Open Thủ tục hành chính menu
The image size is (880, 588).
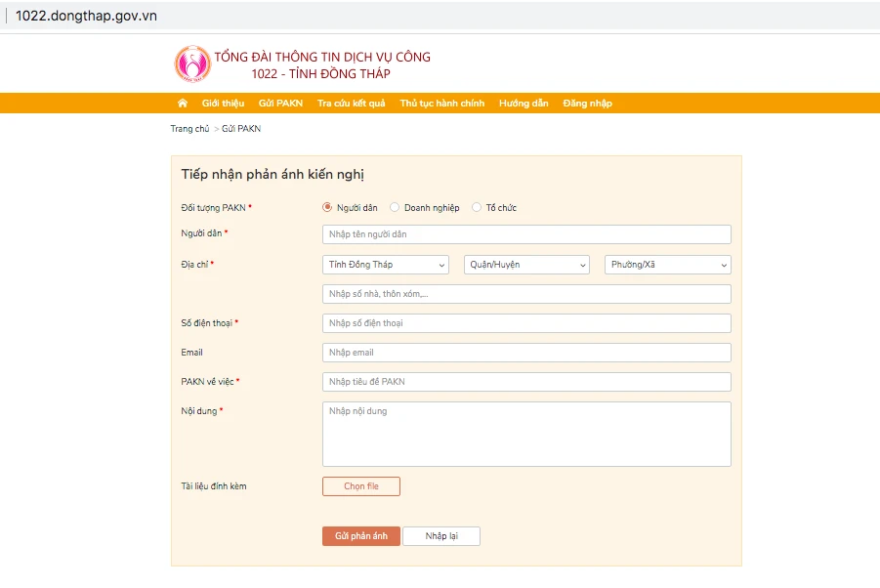[441, 104]
